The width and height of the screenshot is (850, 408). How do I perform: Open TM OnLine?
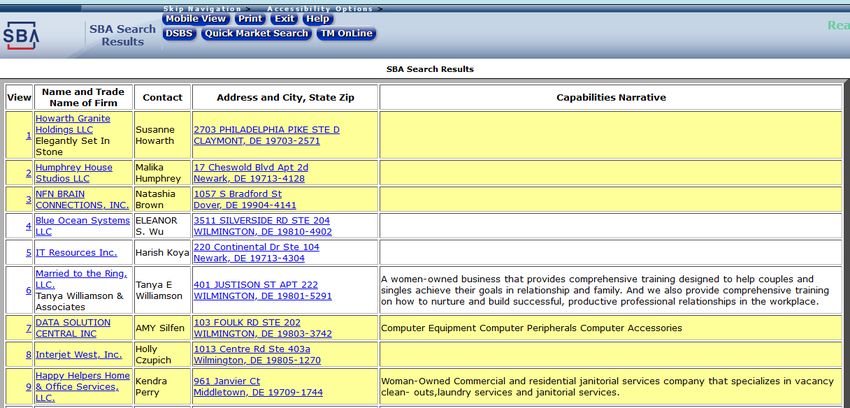[346, 34]
